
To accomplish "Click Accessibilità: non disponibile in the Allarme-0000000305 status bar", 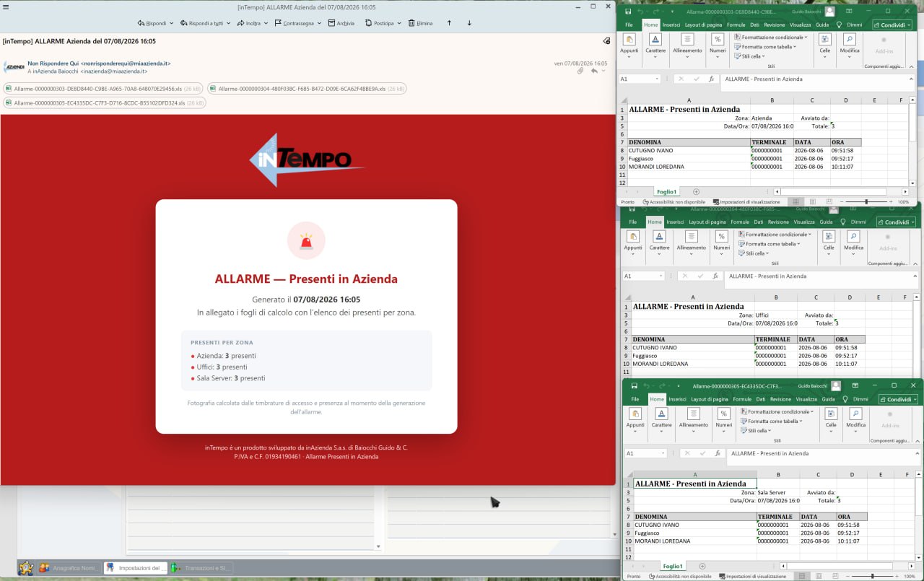I will coord(681,576).
